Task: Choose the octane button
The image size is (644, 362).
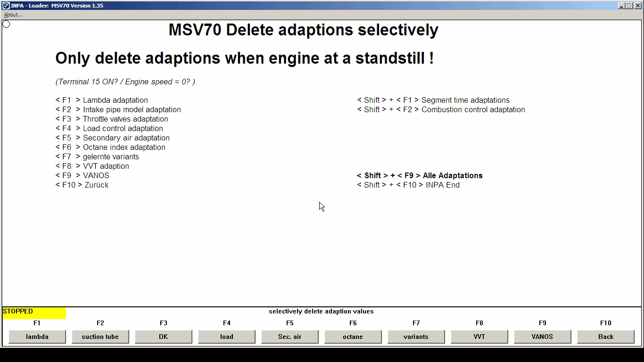Action: point(353,337)
